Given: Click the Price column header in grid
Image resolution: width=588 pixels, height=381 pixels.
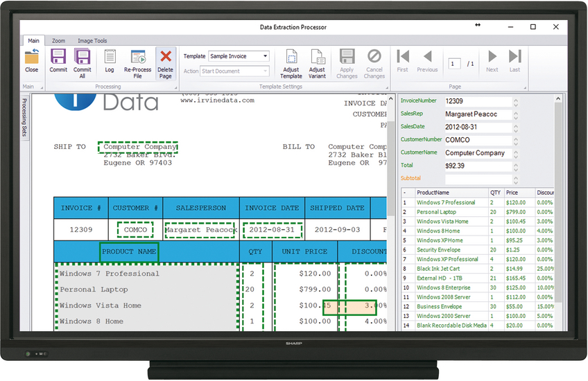Looking at the screenshot, I should coord(519,193).
